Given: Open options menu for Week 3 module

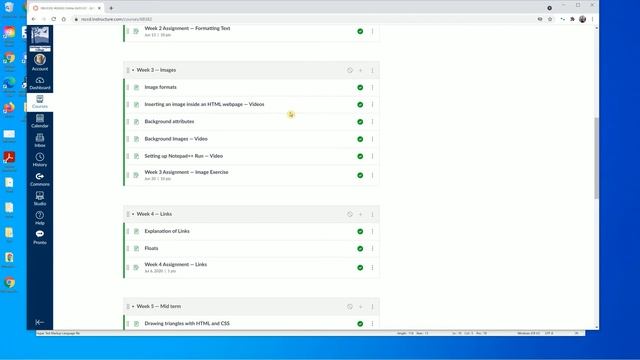Looking at the screenshot, I should (x=372, y=70).
